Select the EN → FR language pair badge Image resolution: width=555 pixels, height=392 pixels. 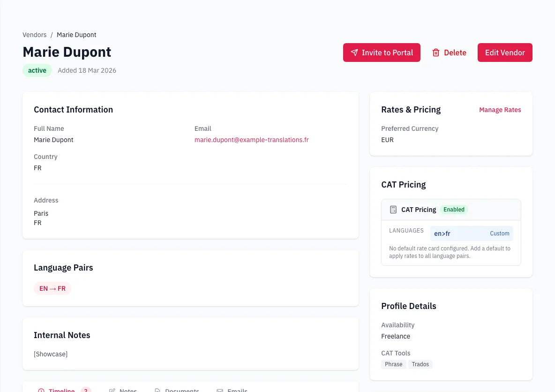coord(52,288)
